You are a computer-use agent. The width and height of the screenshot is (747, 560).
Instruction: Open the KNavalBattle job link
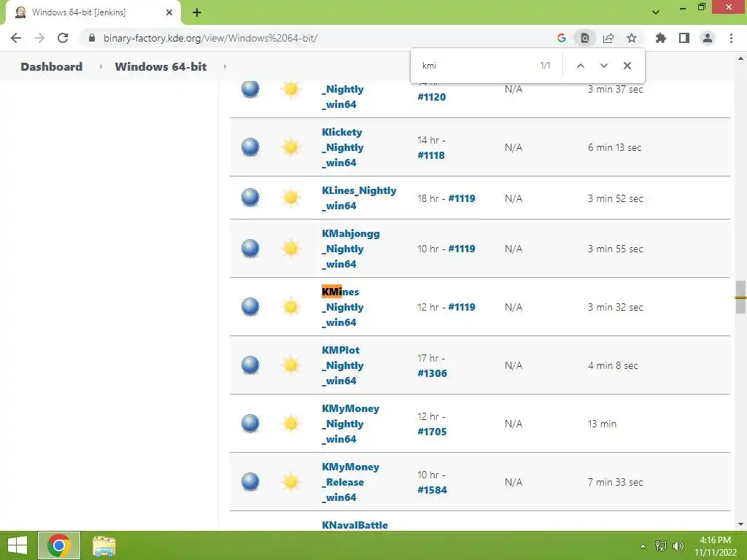(355, 525)
